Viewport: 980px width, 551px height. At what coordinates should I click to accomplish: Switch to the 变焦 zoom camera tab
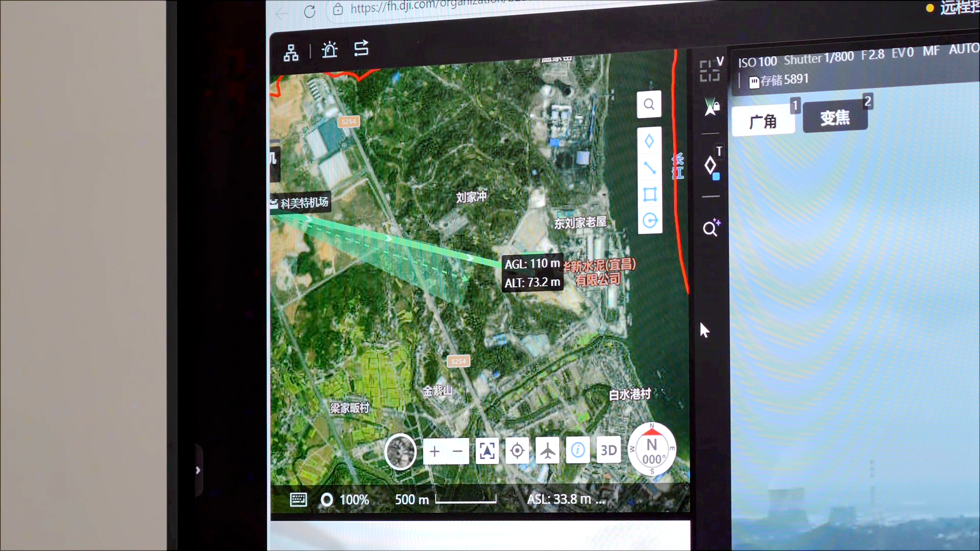coord(835,118)
